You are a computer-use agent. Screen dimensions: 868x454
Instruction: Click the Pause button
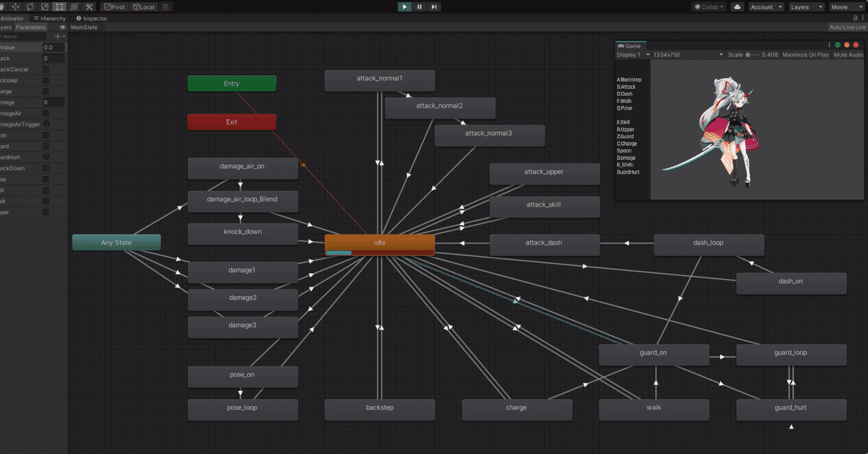click(x=419, y=7)
